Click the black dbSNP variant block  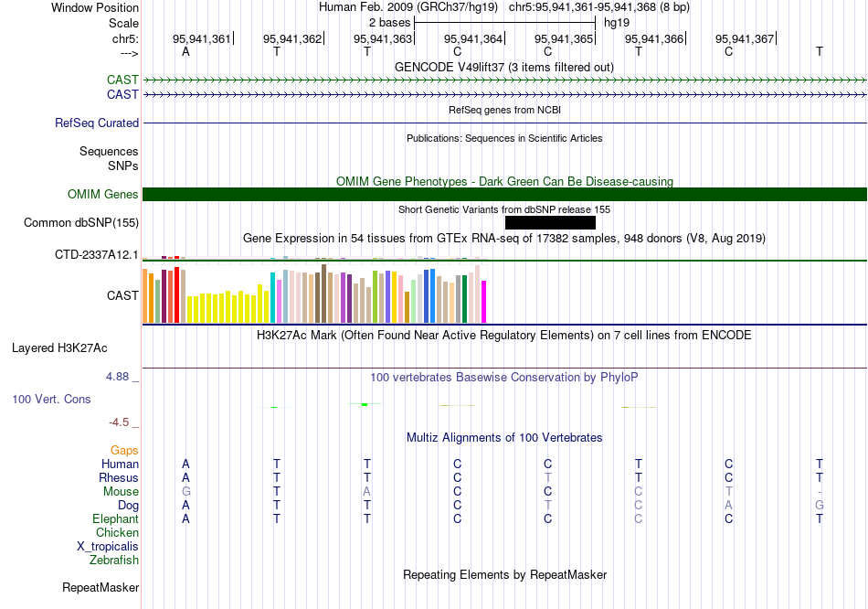[550, 223]
